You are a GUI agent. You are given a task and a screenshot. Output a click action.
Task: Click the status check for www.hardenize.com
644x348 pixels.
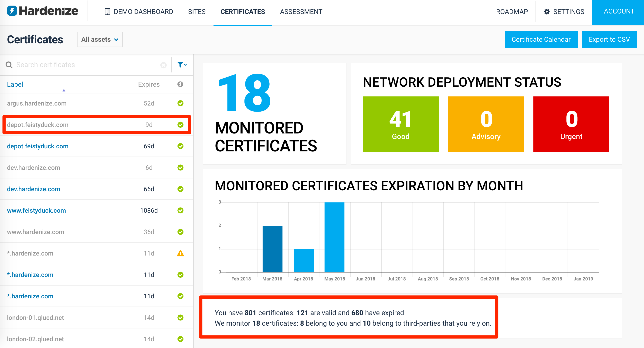pos(180,232)
